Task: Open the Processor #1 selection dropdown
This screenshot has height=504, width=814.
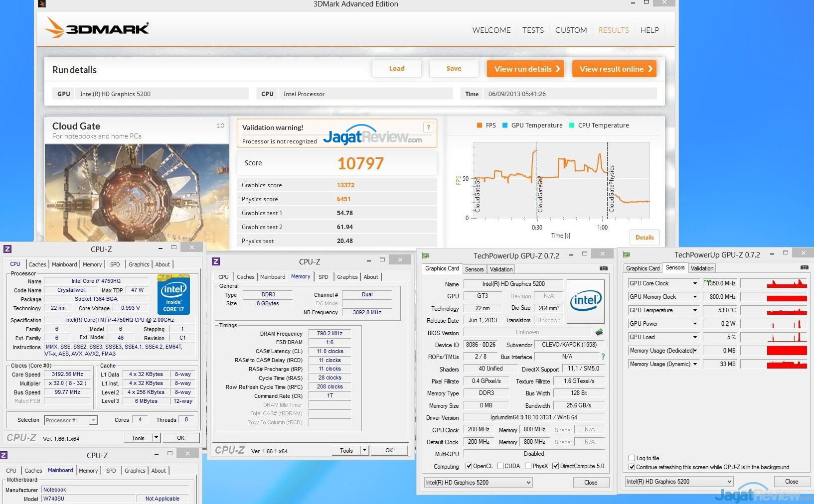Action: pos(93,420)
